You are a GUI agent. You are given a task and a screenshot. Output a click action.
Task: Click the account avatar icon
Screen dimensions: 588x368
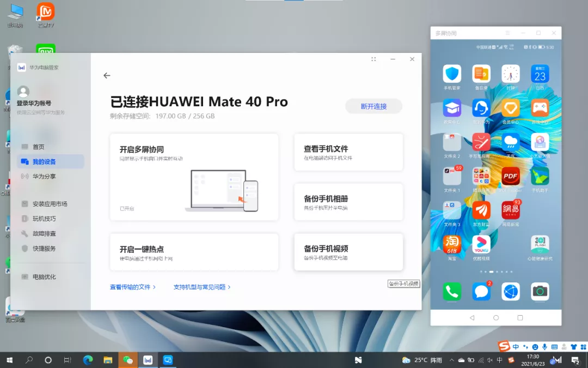23,91
